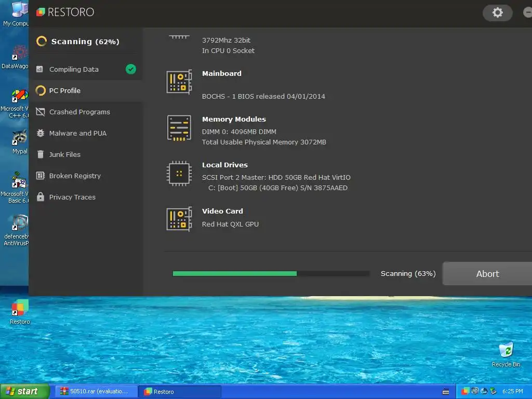Screen dimensions: 532x399
Task: Click the Memory Modules heading
Action: 234,119
